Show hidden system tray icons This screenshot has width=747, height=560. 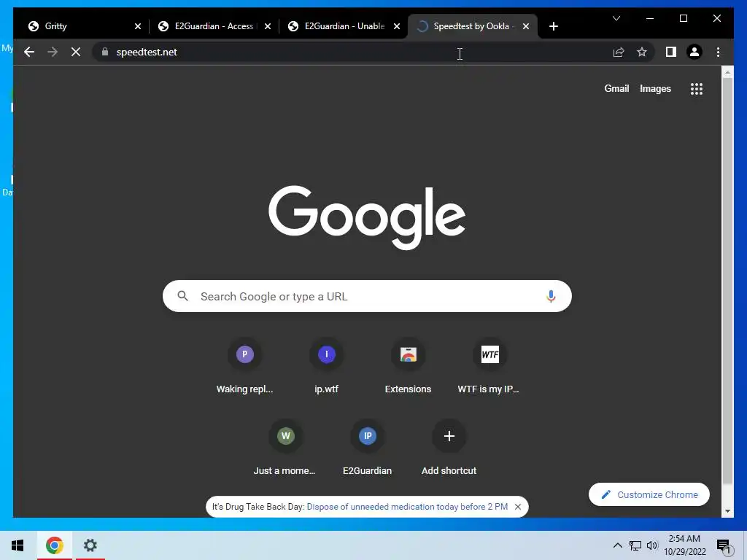click(617, 545)
